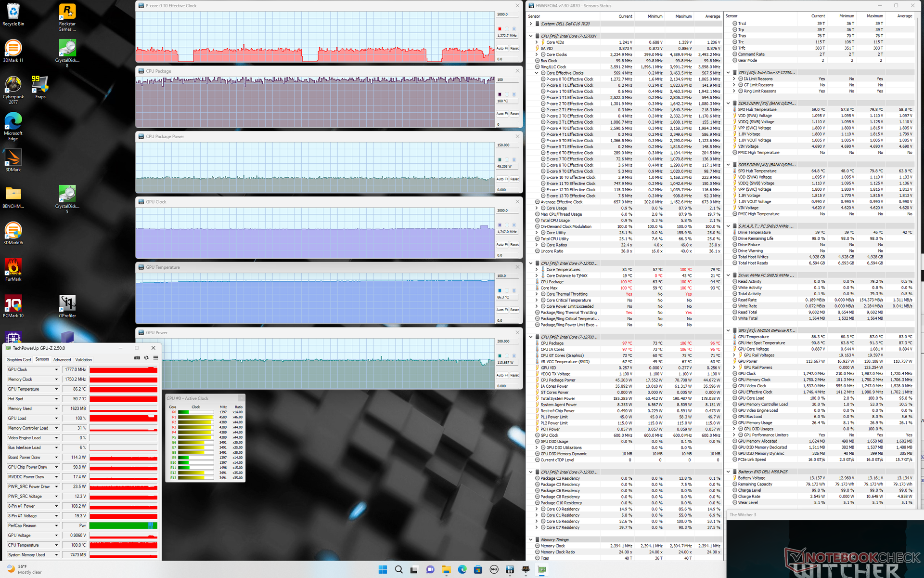
Task: Launch Fraps desktop shortcut
Action: pyautogui.click(x=40, y=87)
